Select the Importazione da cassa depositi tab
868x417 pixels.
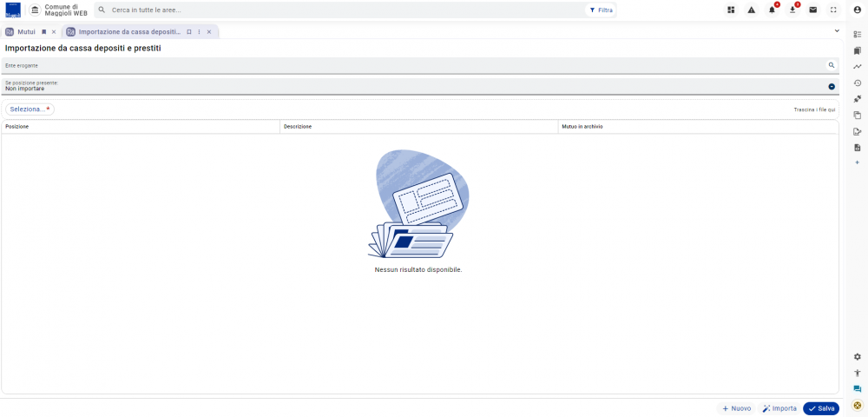point(130,32)
